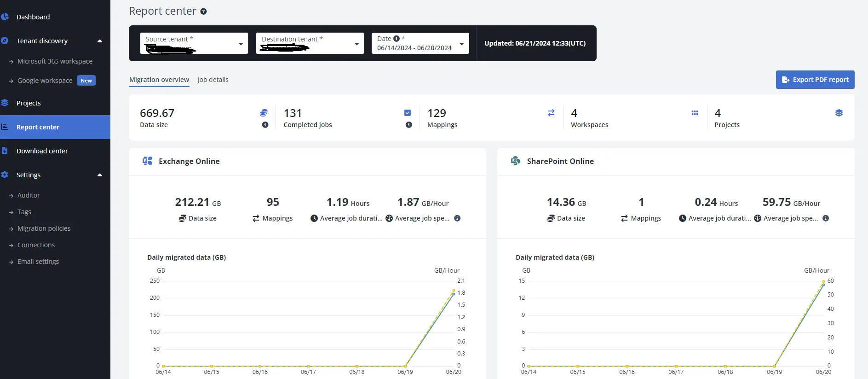Click the Mappings swap arrows icon
Screen dimensions: 868x379
coord(551,113)
